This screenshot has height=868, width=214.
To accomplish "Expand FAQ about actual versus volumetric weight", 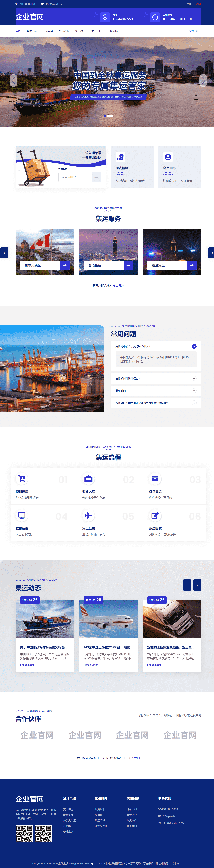I will (x=194, y=403).
